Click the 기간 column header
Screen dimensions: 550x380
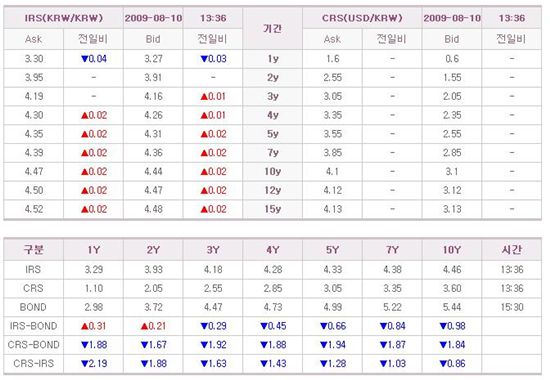pyautogui.click(x=272, y=28)
